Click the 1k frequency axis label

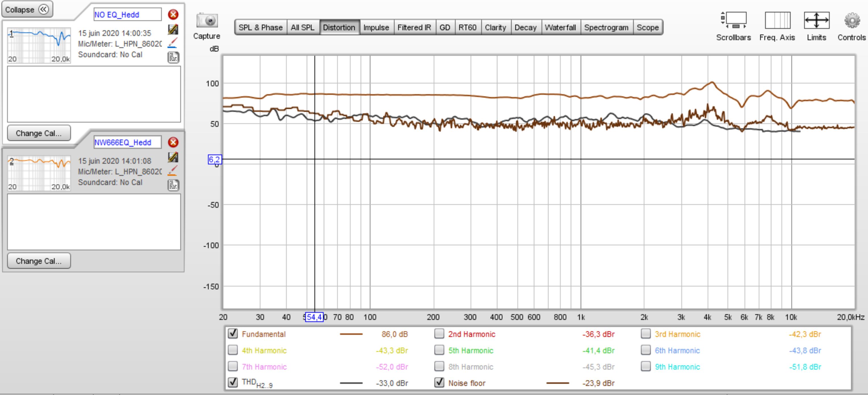581,317
